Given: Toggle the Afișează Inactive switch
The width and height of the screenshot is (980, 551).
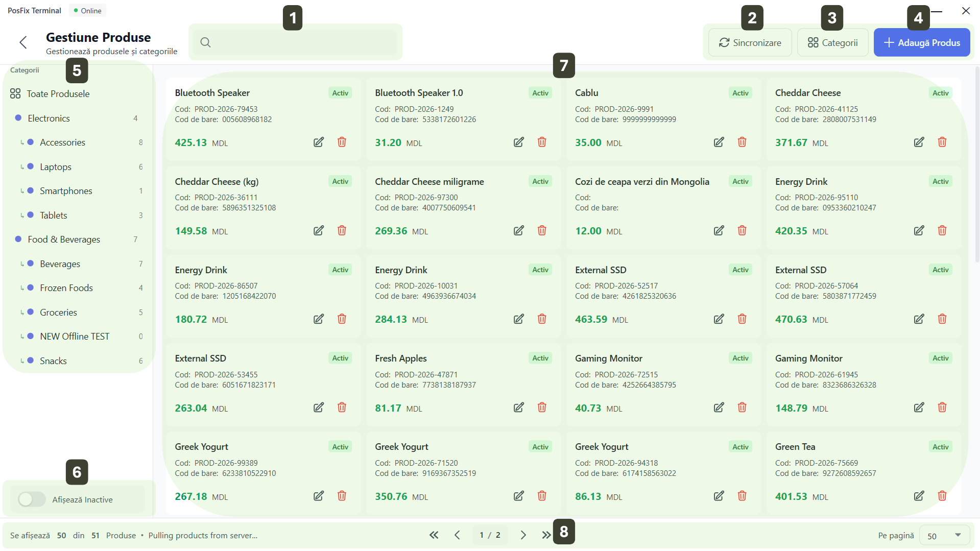Looking at the screenshot, I should pyautogui.click(x=32, y=499).
